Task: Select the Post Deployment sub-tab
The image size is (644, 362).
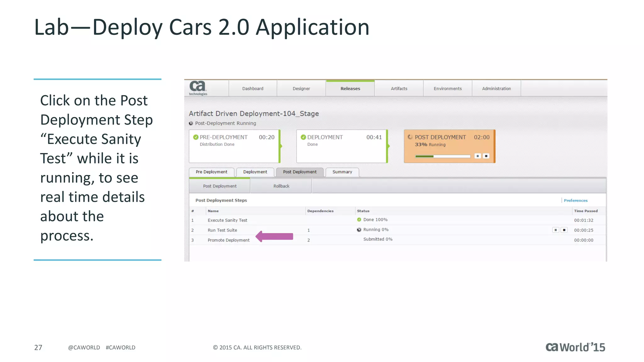Action: point(220,186)
